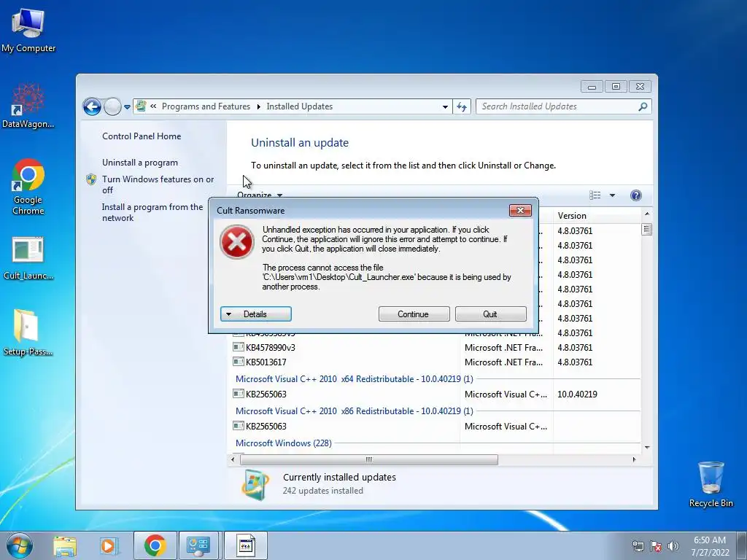
Task: Click Quit in the error dialog
Action: (x=491, y=314)
